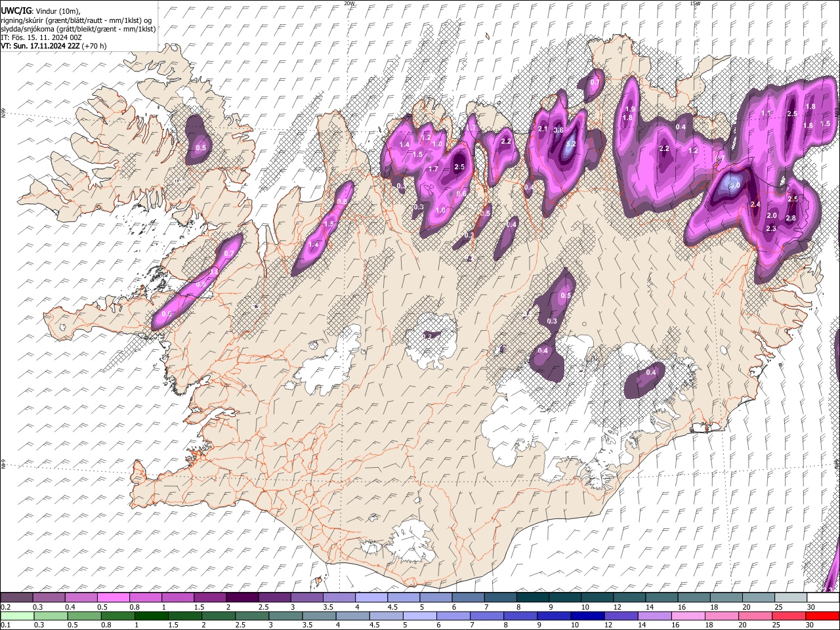
Task: Click the 'VT: Sun. 17.11.2024 22Z' valid time
Action: pos(40,46)
